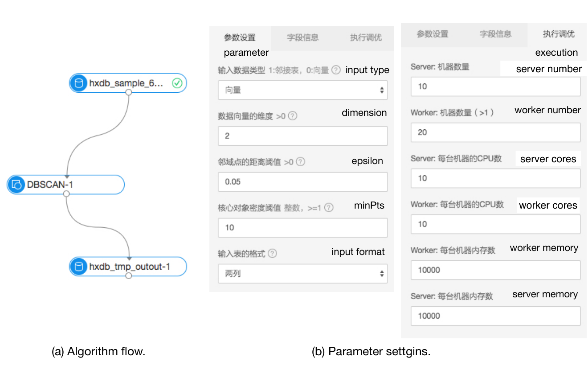The image size is (588, 374).
Task: Click output port below hxdb_sample node
Action: click(x=128, y=92)
